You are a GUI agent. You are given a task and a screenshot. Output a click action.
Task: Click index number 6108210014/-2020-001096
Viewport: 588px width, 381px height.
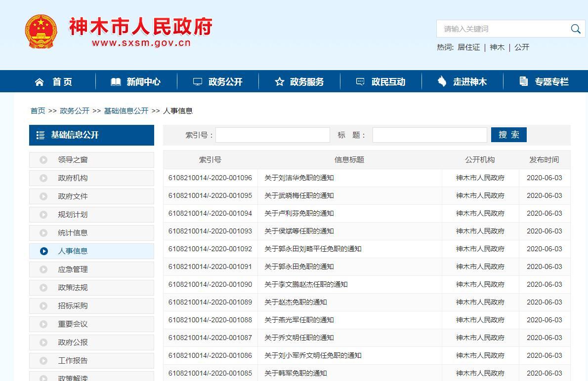coord(210,178)
